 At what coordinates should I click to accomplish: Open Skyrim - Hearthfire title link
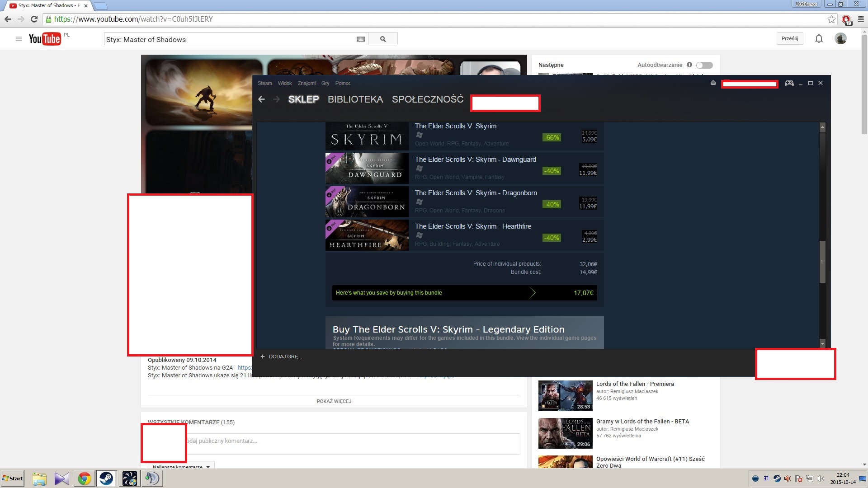point(473,226)
